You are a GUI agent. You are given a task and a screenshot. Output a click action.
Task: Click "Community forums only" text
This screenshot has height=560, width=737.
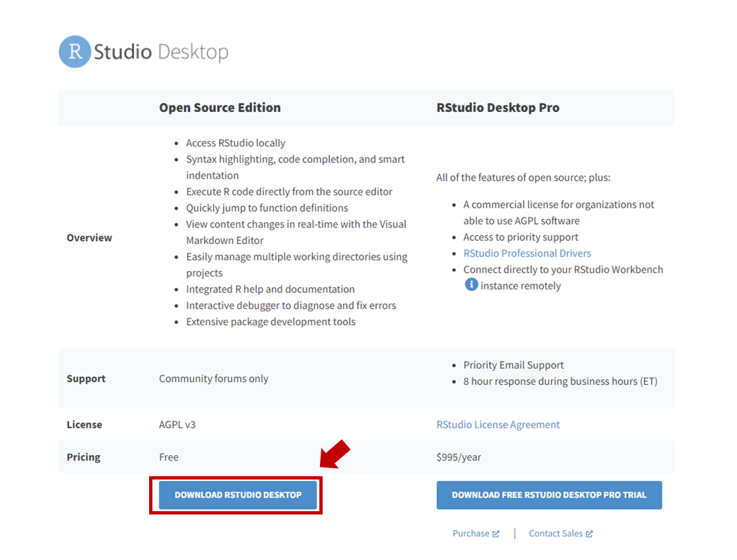tap(213, 379)
